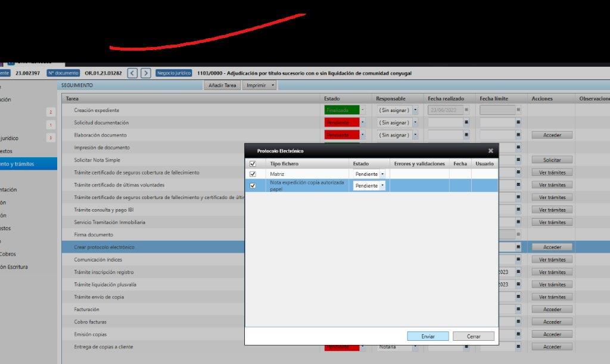The width and height of the screenshot is (610, 364).
Task: Click the red badge showing 3 in sidebar
Action: tap(51, 138)
